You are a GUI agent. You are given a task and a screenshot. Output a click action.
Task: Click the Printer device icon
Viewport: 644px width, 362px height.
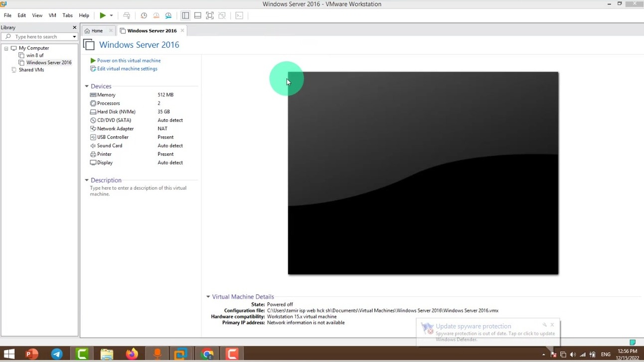click(93, 154)
